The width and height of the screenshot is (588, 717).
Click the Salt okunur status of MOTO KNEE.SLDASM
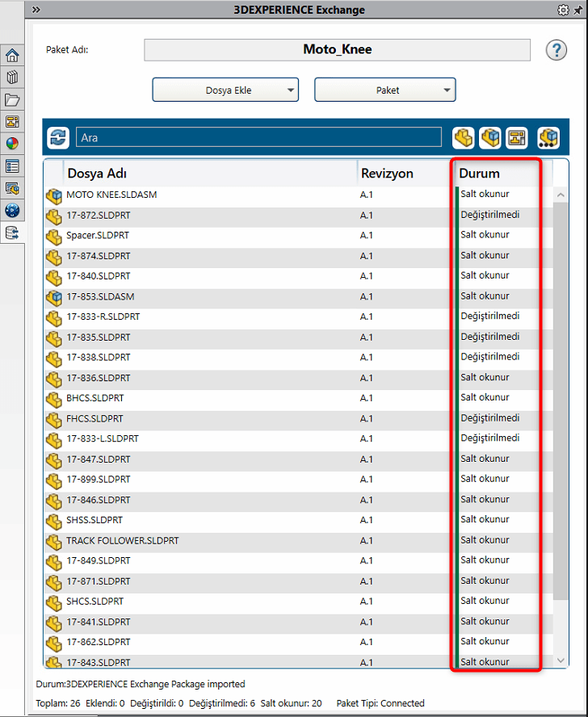[x=485, y=194]
